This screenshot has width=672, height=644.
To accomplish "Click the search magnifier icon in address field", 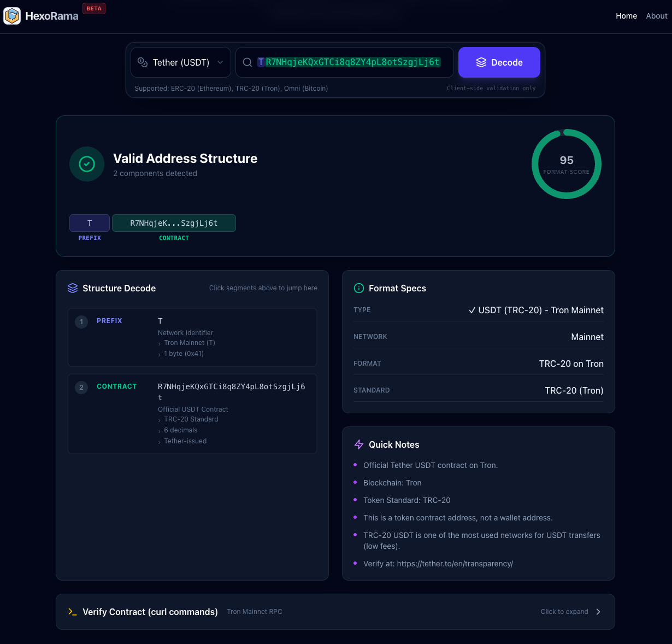I will 247,62.
